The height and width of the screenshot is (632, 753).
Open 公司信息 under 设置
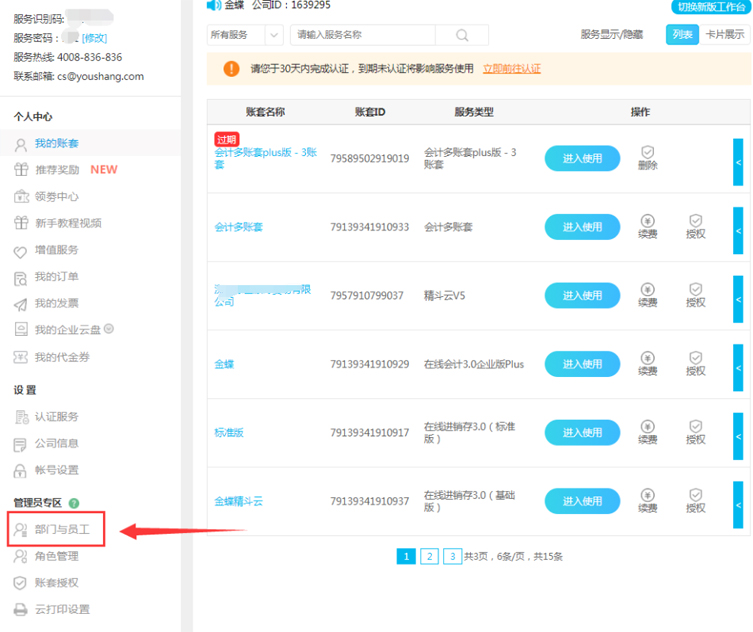56,443
